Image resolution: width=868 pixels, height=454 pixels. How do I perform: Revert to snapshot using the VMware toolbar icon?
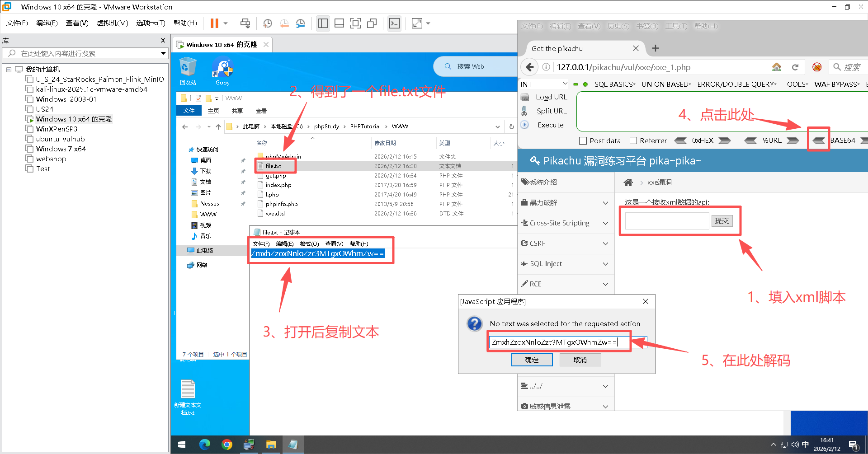pos(284,23)
